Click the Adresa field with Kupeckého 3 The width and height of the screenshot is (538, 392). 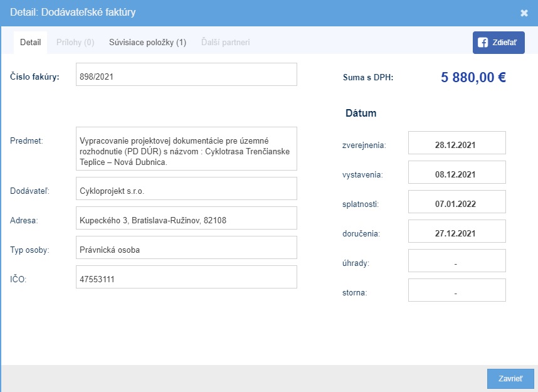186,218
